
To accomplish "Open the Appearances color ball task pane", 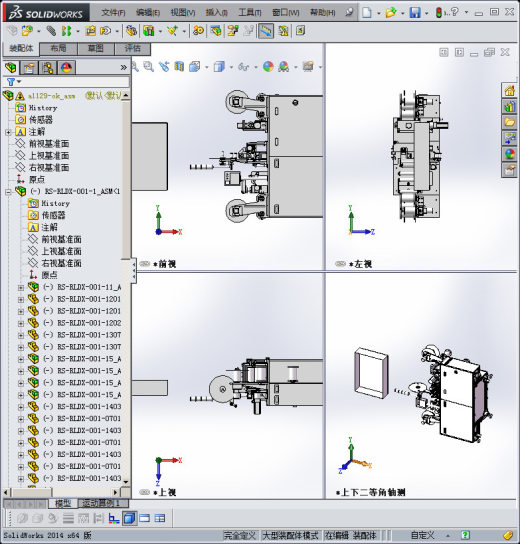I will coord(509,154).
